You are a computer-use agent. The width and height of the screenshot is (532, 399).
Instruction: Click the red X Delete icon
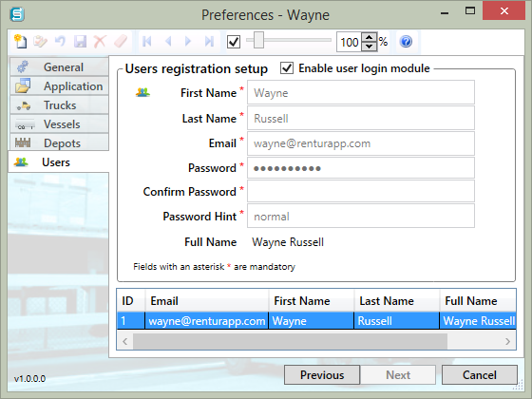tap(100, 42)
